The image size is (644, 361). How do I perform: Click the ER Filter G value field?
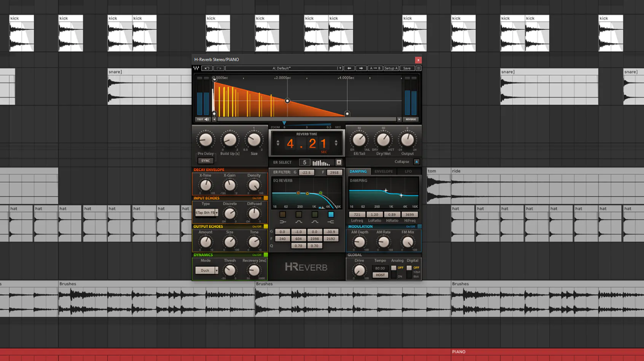[x=306, y=173]
